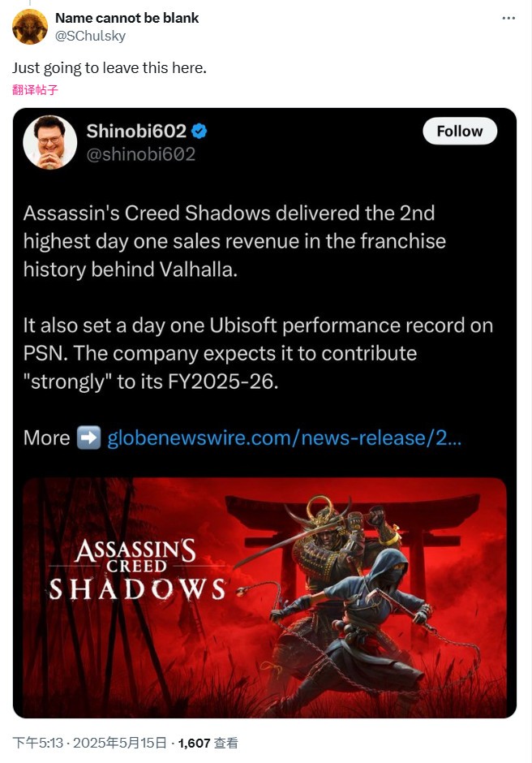Click the right arrow emoji next to More
Image resolution: width=532 pixels, height=763 pixels.
click(88, 438)
